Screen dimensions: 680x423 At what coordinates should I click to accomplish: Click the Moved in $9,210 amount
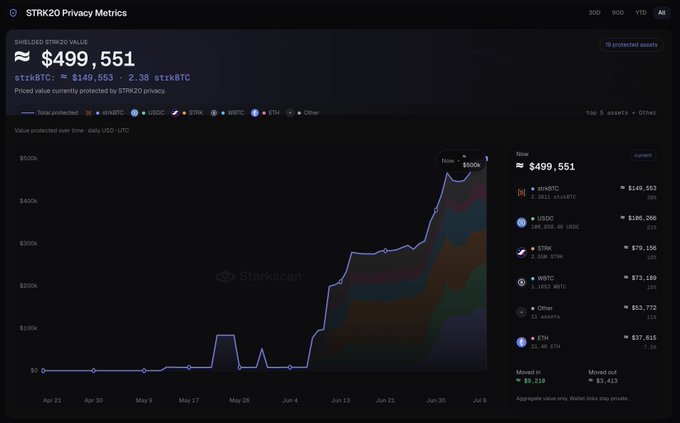pyautogui.click(x=531, y=381)
